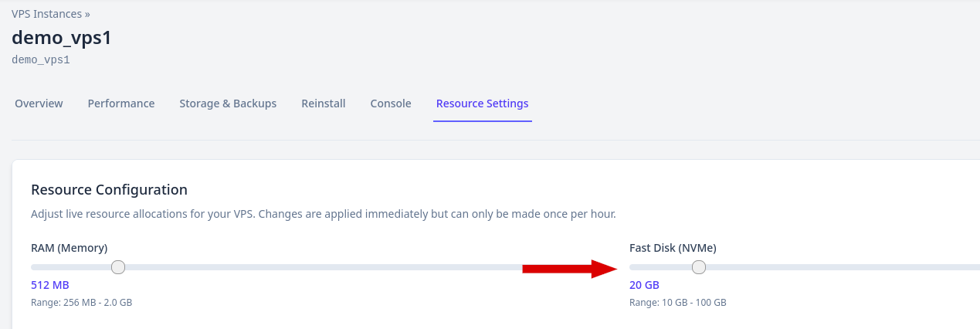The height and width of the screenshot is (329, 980).
Task: Click the Fast Disk track left of the handle
Action: pos(660,267)
